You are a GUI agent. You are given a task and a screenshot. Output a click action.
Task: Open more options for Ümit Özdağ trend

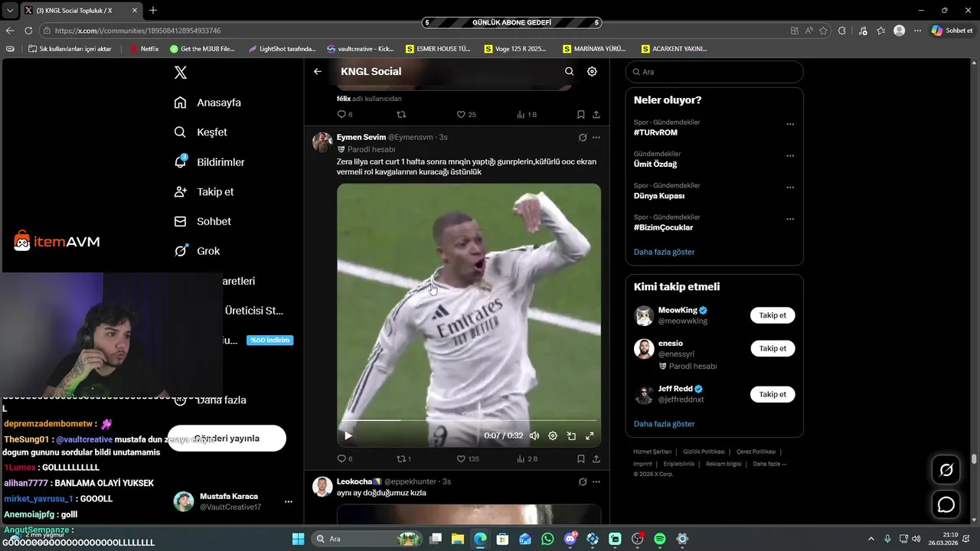pos(790,155)
